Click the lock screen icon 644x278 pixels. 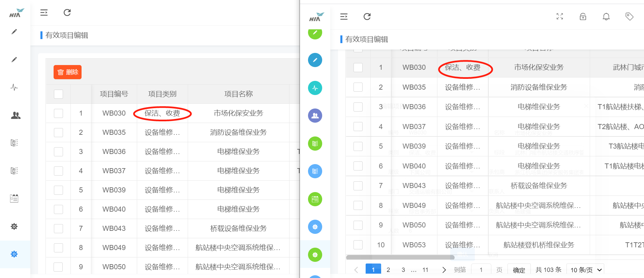click(x=583, y=17)
